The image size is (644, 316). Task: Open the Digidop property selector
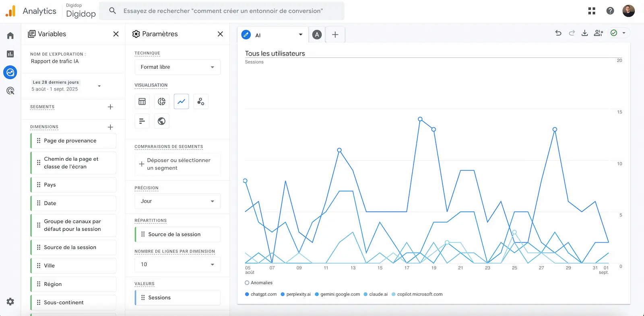coord(81,11)
